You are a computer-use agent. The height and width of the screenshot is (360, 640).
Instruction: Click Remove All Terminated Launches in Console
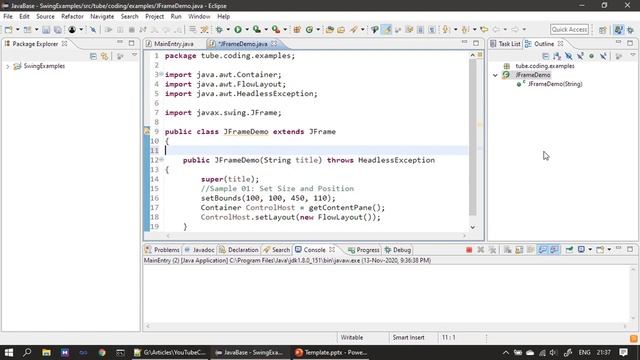pos(493,250)
